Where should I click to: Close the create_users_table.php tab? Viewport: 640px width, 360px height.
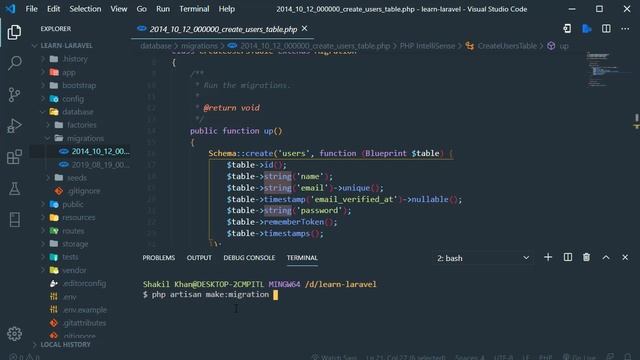tap(304, 29)
